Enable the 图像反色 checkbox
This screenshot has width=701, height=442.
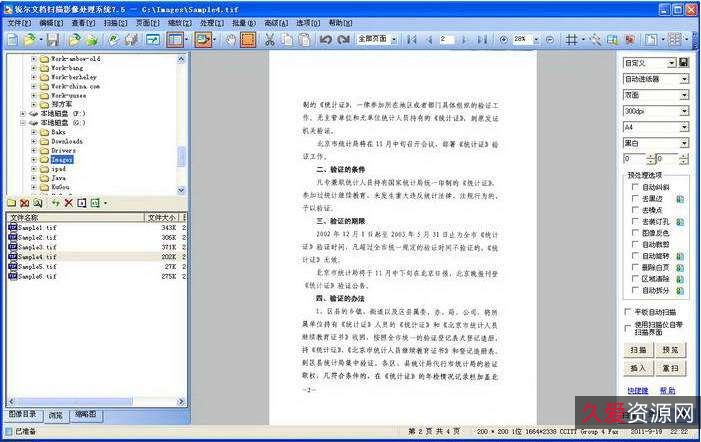click(x=635, y=233)
